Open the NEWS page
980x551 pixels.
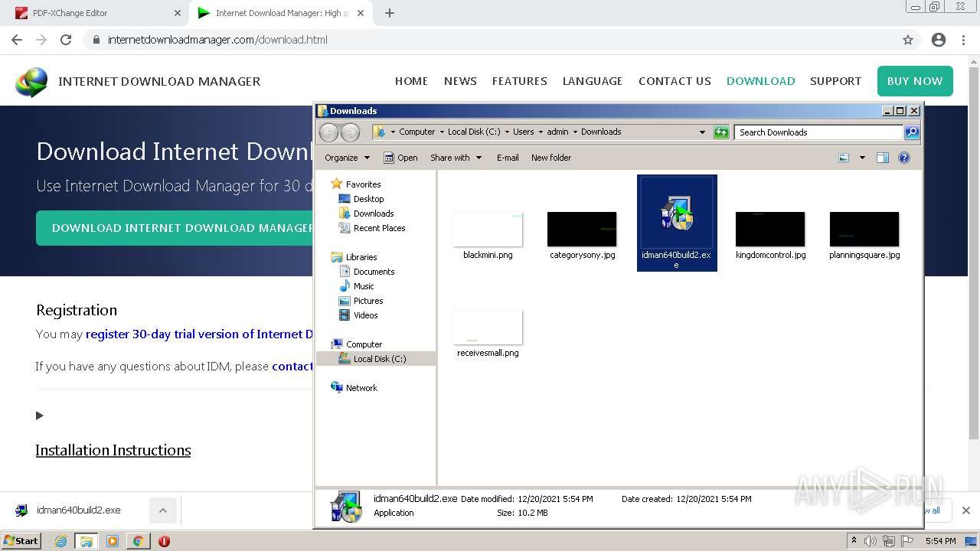pyautogui.click(x=460, y=81)
